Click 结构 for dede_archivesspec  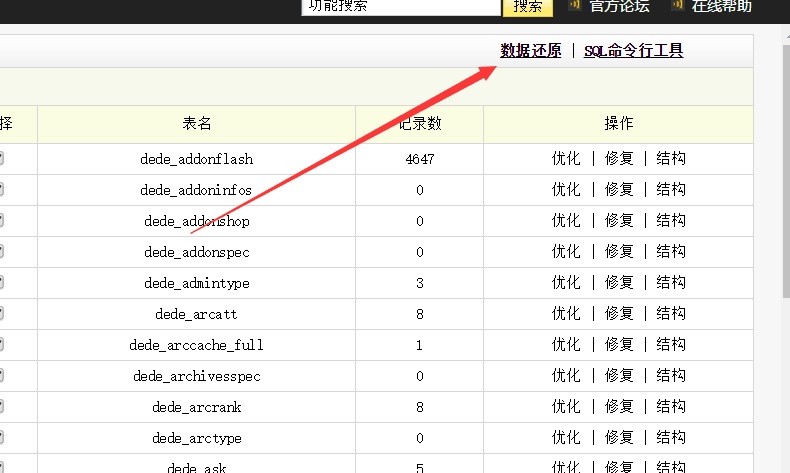tap(671, 375)
